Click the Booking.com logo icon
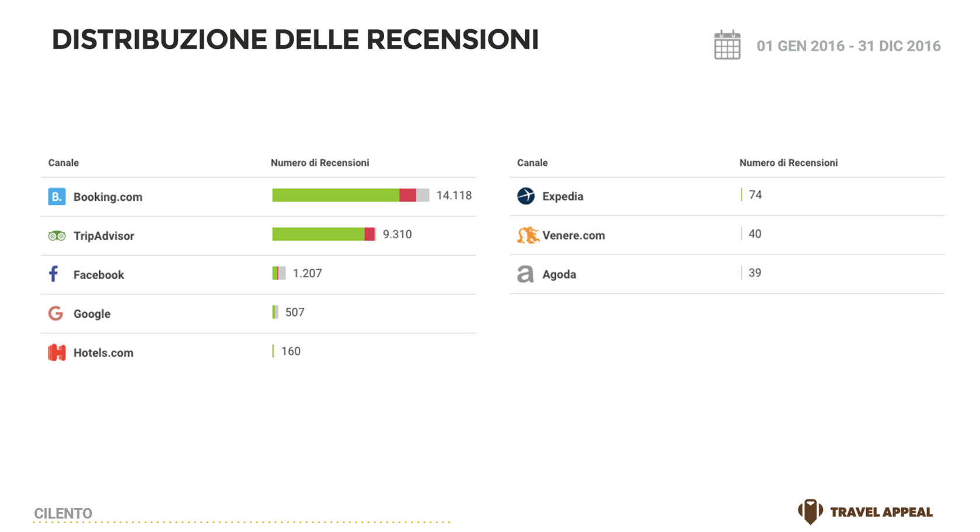The height and width of the screenshot is (532, 980). tap(57, 196)
